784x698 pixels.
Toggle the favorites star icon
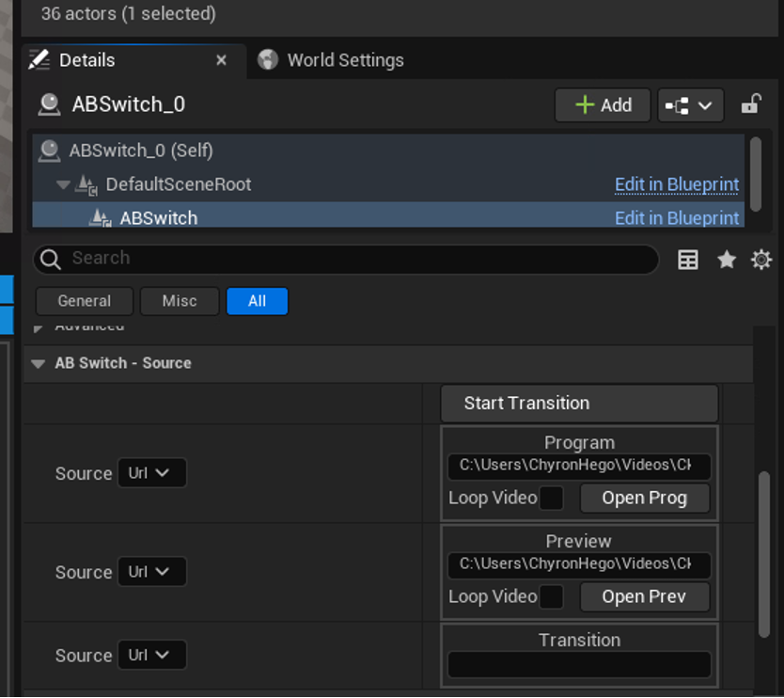727,260
